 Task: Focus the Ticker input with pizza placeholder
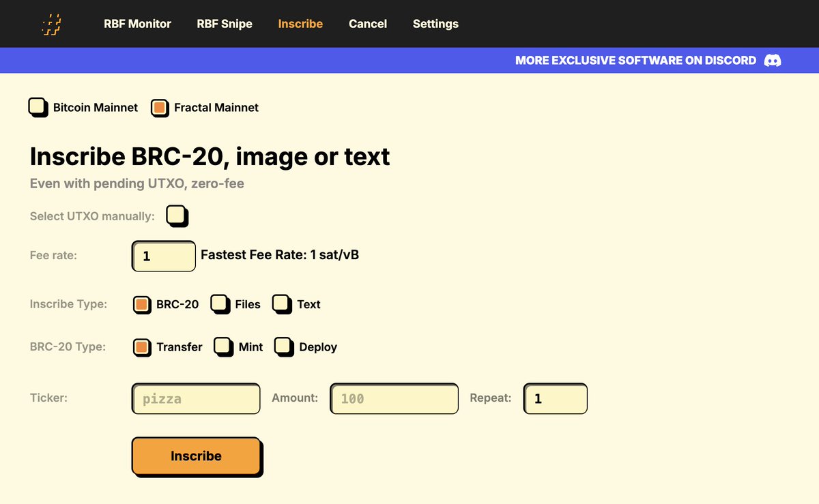pyautogui.click(x=196, y=398)
